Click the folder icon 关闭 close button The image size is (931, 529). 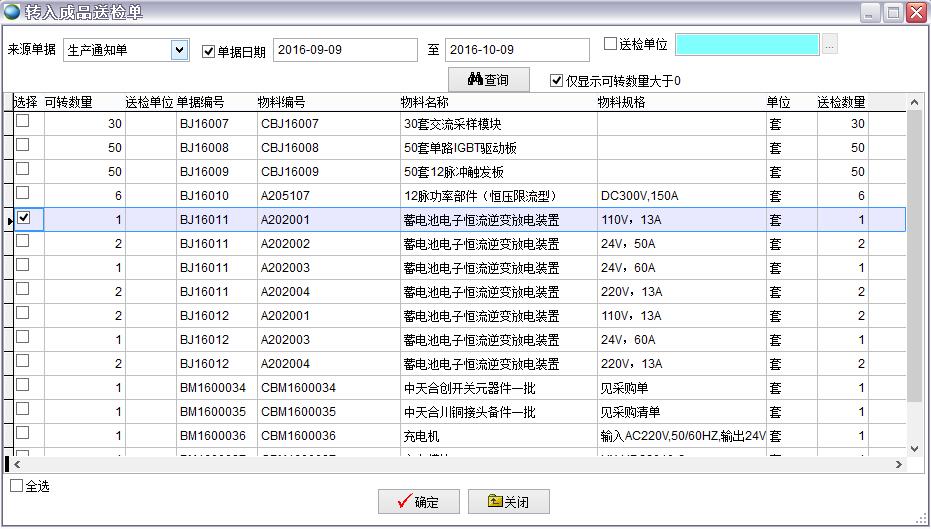507,502
